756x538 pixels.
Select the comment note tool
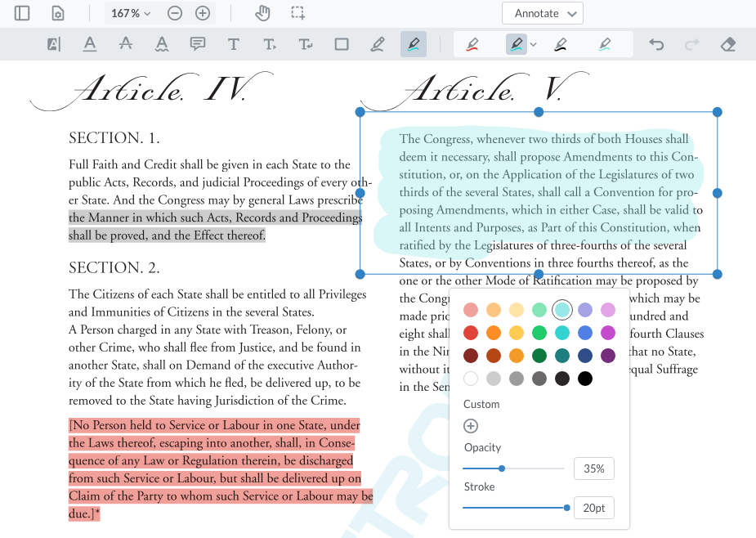pos(197,44)
